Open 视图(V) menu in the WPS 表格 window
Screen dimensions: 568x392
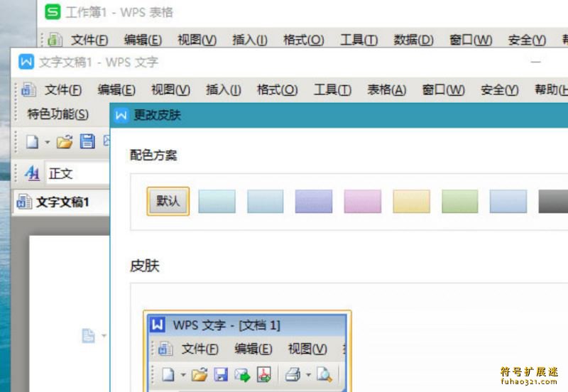point(197,40)
